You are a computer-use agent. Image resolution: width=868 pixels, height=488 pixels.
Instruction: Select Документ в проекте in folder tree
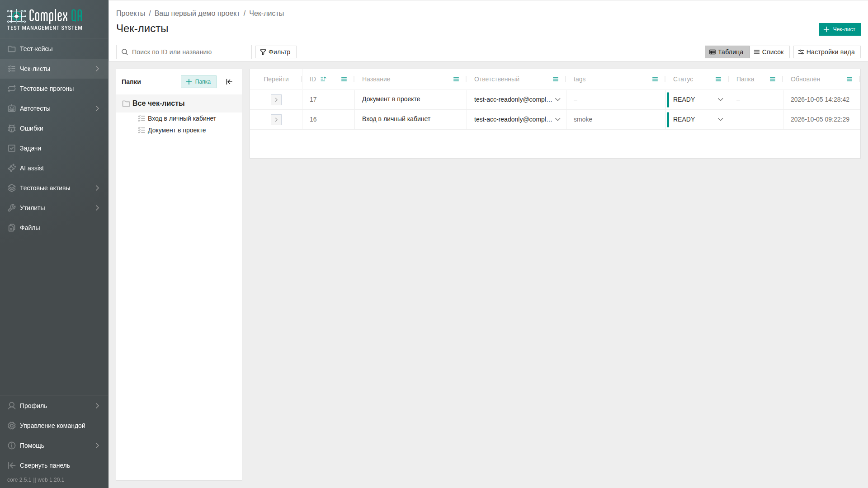tap(177, 130)
